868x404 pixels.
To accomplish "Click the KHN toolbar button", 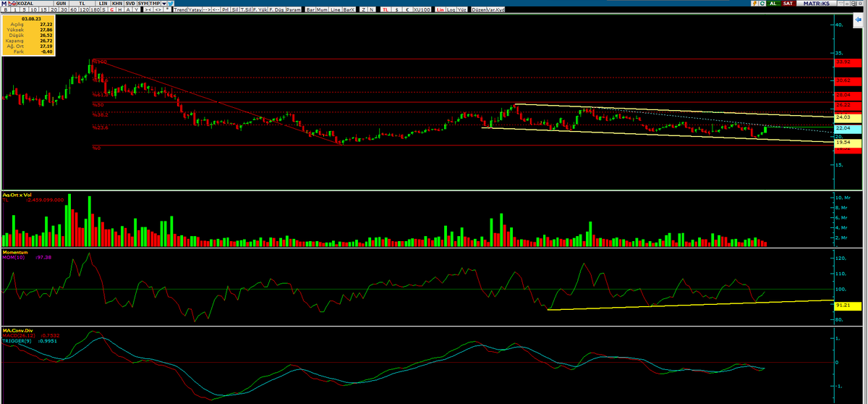I will (117, 4).
